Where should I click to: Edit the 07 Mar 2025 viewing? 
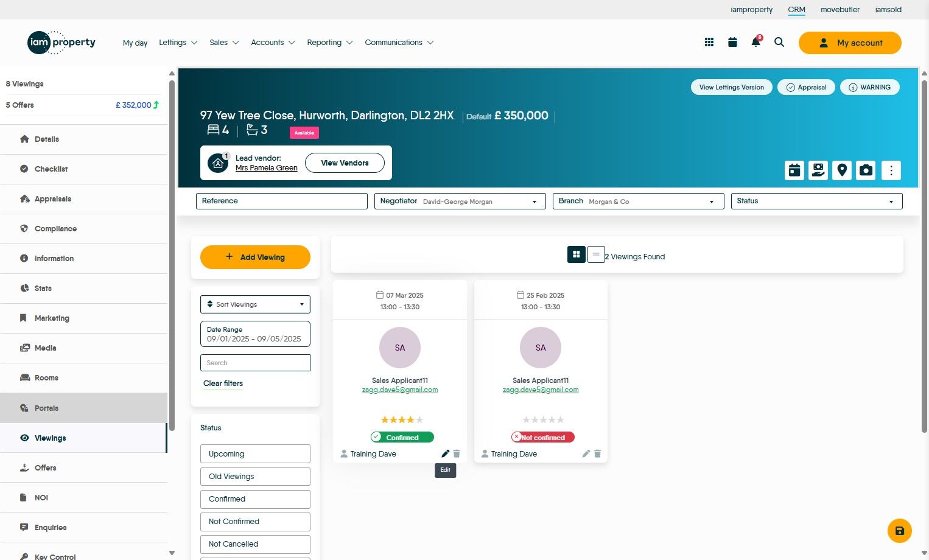tap(445, 453)
